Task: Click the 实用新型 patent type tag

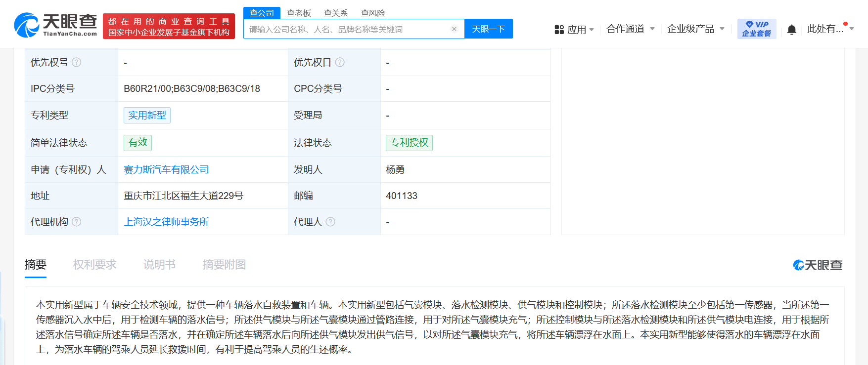Action: [x=147, y=115]
